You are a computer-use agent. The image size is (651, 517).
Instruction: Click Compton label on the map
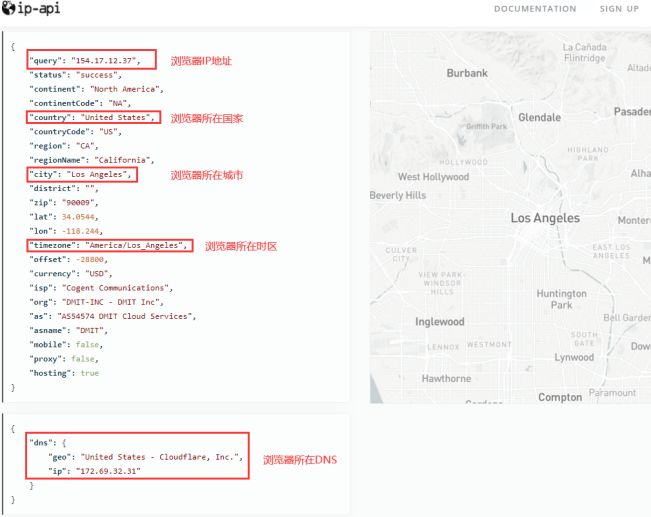[559, 397]
